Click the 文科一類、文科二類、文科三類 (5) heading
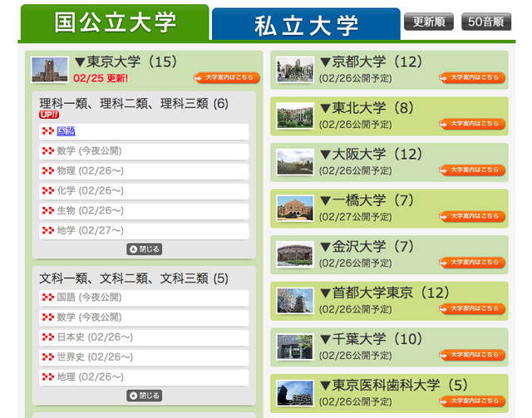Viewport: 532px width, 418px height. tap(134, 279)
